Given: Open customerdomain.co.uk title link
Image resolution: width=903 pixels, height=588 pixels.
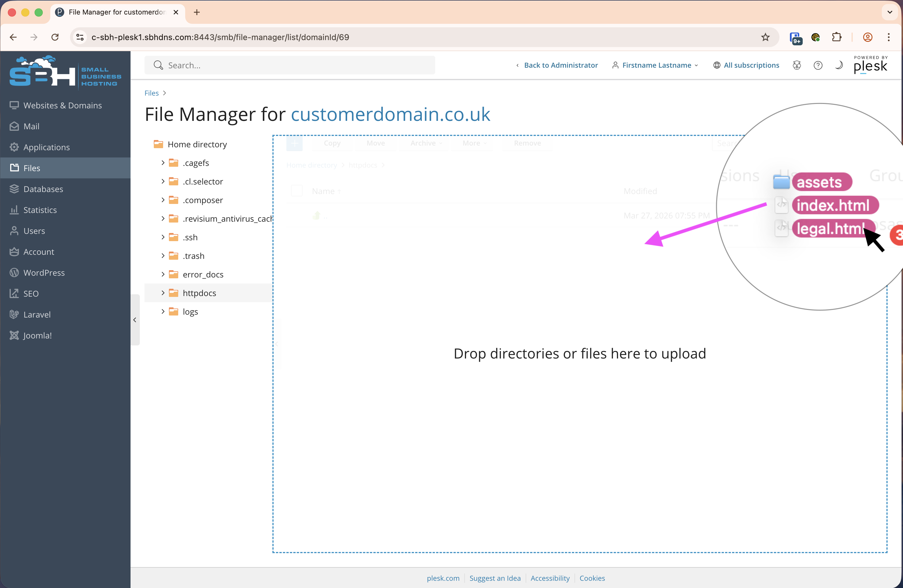Looking at the screenshot, I should click(390, 114).
